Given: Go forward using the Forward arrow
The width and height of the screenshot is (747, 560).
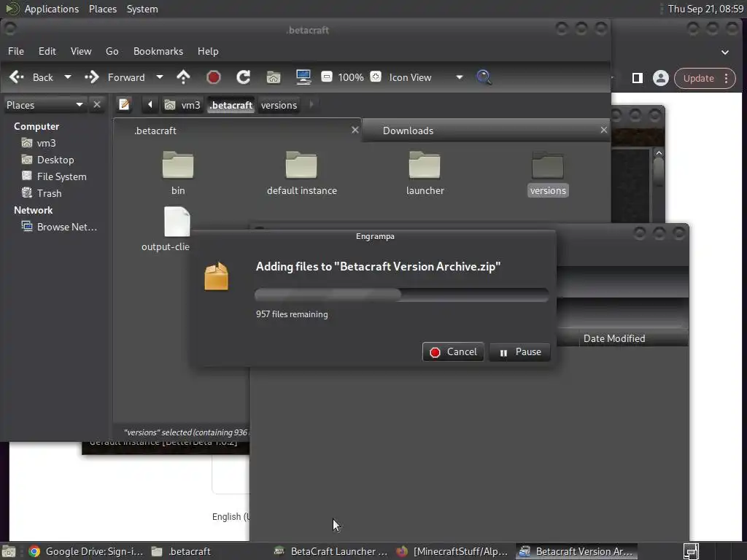Looking at the screenshot, I should tap(115, 77).
